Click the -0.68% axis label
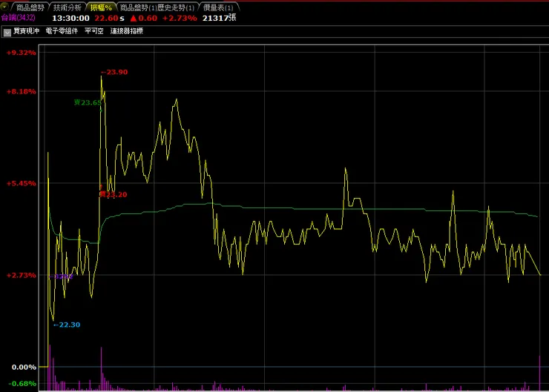This screenshot has width=549, height=392. 22,384
